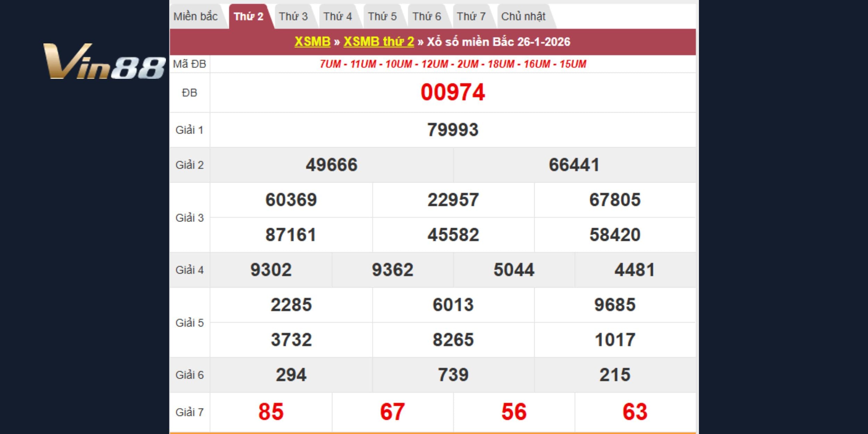Select Giải 2 number 49666
Viewport: 868px width, 434px height.
pyautogui.click(x=331, y=165)
